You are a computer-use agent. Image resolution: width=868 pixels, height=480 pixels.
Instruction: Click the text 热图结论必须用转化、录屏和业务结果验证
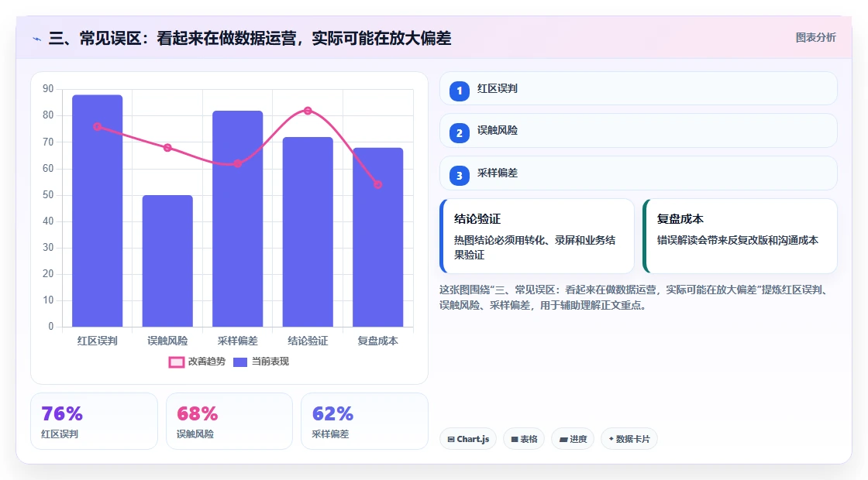[x=535, y=248]
